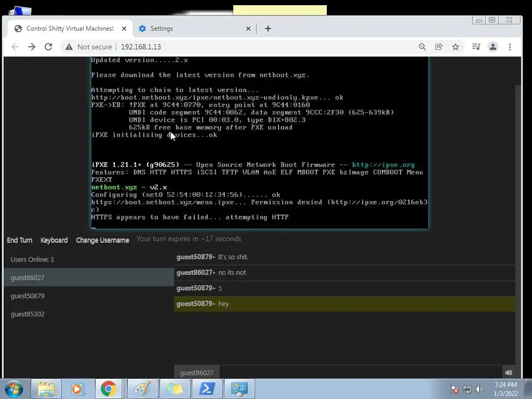Select user guest86027 in the list
Screen dimensions: 532x399
[x=88, y=277]
